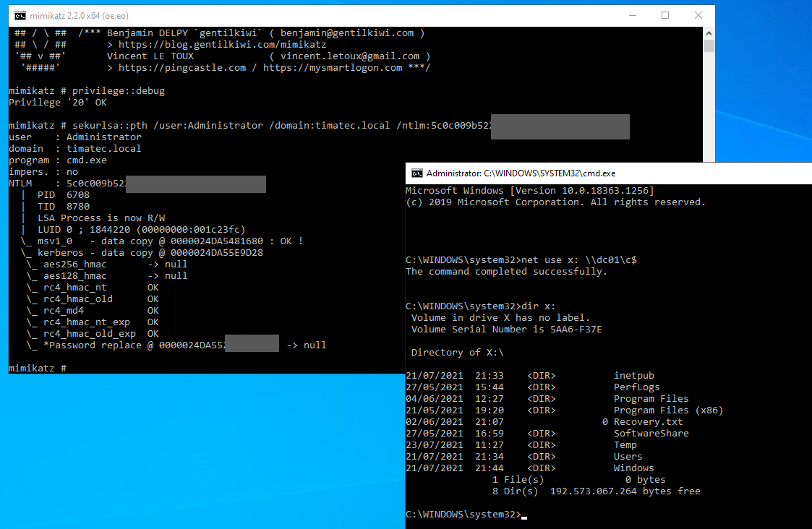Click the 'privilege::debug' command text
This screenshot has height=529, width=812.
pos(118,90)
